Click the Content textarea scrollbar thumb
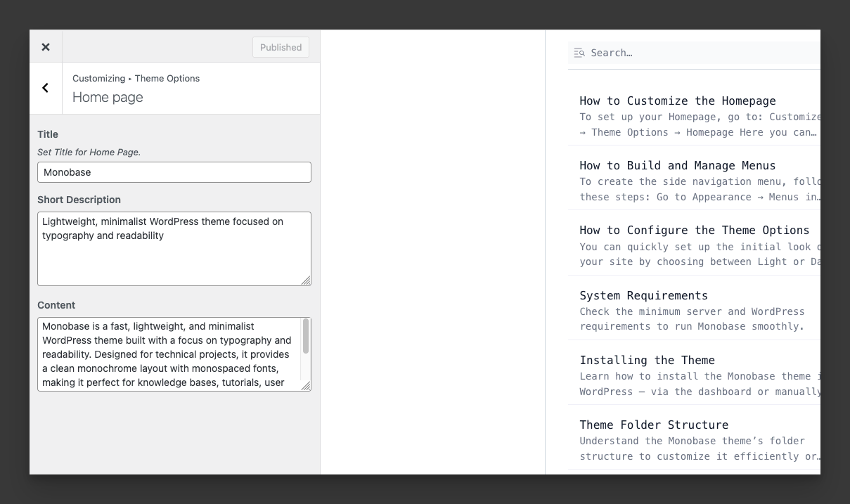The image size is (850, 504). tap(306, 336)
